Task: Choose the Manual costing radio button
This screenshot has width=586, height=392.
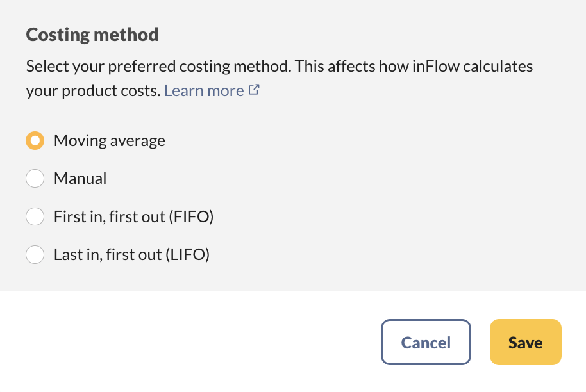Action: pos(35,179)
